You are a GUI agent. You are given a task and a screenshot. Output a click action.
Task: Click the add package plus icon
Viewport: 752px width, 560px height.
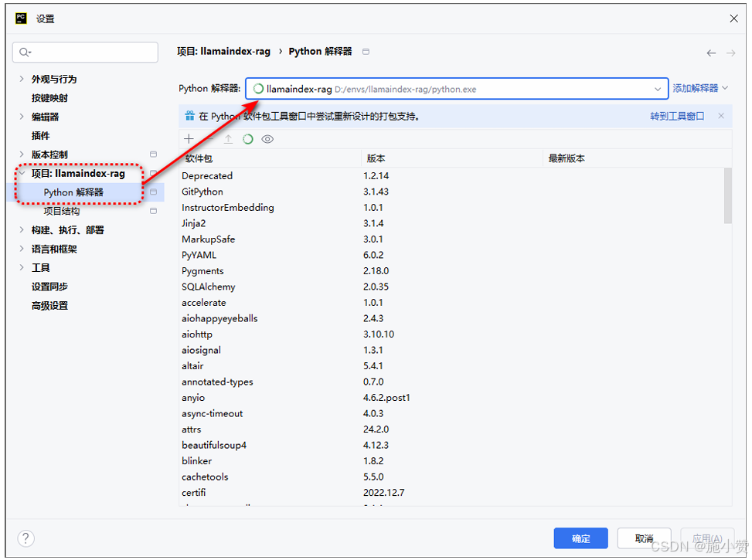(x=189, y=139)
